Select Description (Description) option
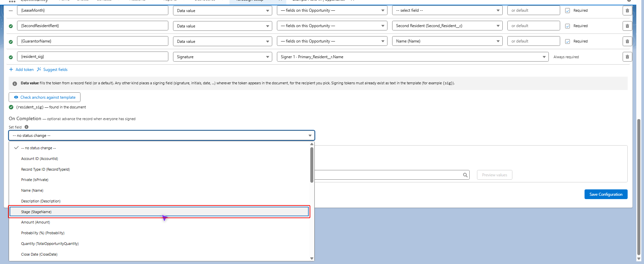 (x=159, y=201)
